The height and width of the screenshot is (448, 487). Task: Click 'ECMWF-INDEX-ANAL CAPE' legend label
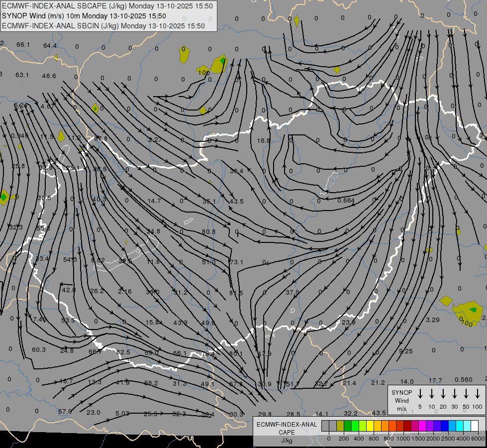coord(287,429)
